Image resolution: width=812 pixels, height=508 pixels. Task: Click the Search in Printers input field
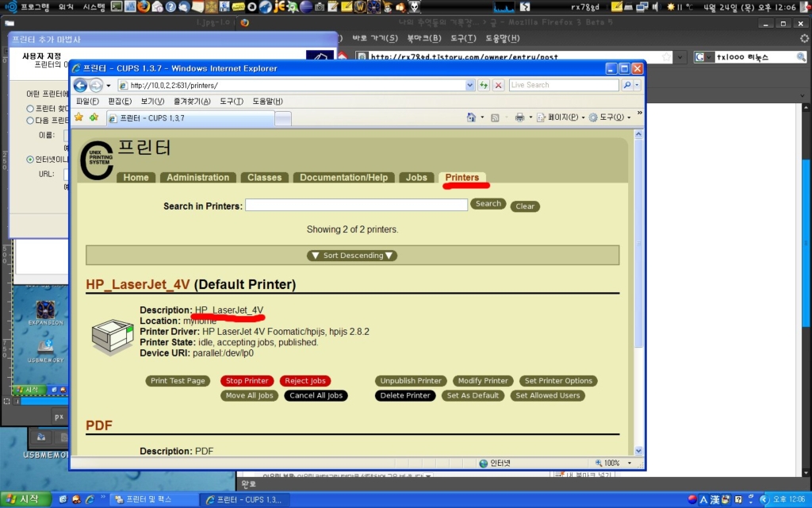pyautogui.click(x=356, y=205)
